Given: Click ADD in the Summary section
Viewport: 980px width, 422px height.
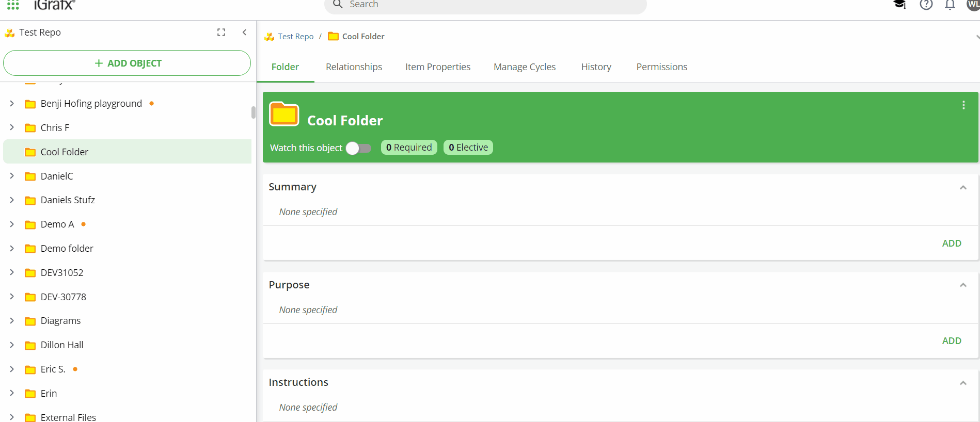Looking at the screenshot, I should point(951,244).
